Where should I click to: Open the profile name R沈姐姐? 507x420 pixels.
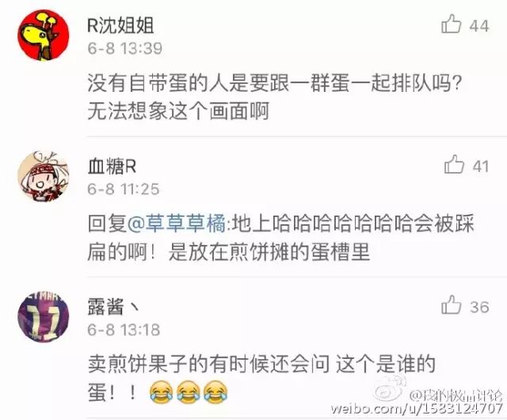[x=120, y=25]
